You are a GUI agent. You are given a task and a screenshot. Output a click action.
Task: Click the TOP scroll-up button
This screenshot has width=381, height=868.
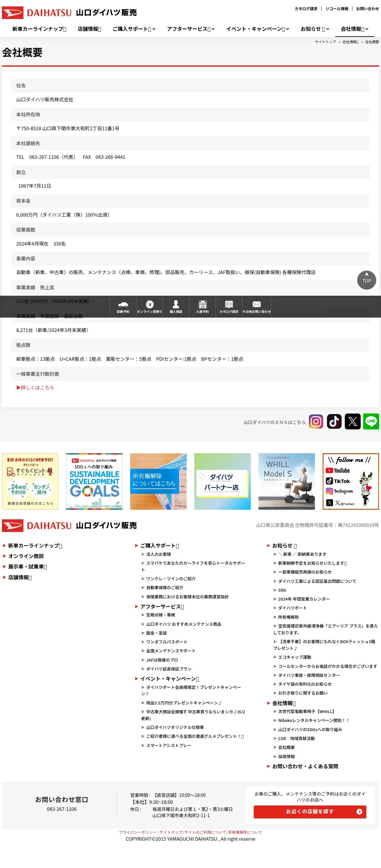(366, 280)
